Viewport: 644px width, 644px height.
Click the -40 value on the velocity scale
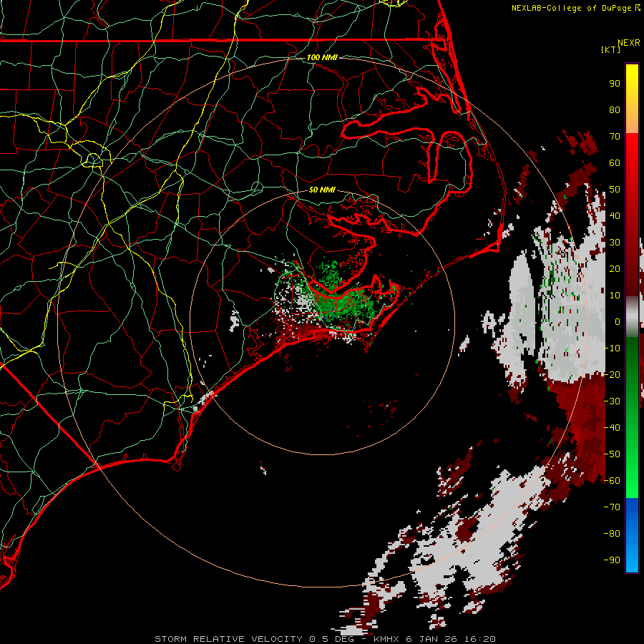click(x=612, y=428)
